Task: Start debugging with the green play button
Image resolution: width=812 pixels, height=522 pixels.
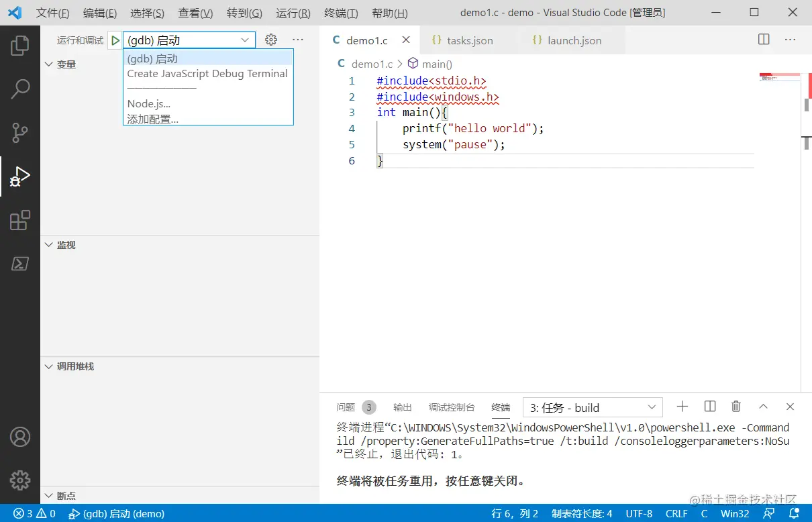Action: (x=114, y=40)
